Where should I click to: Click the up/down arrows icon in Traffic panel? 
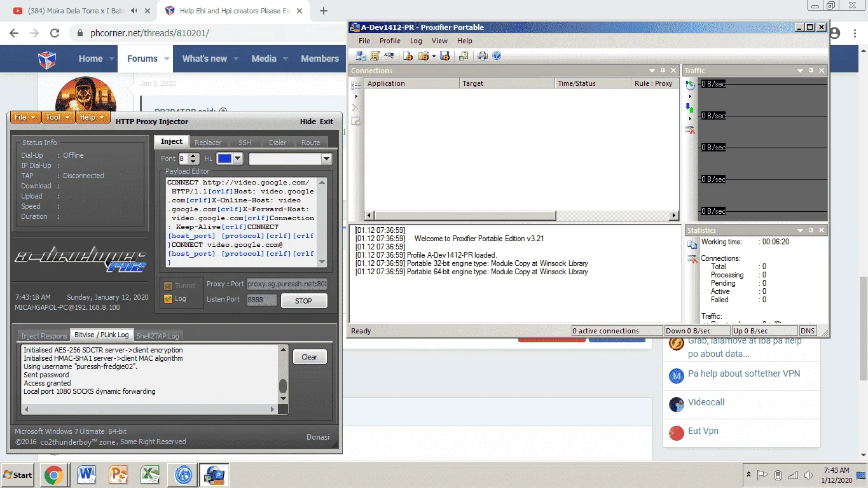click(x=690, y=108)
